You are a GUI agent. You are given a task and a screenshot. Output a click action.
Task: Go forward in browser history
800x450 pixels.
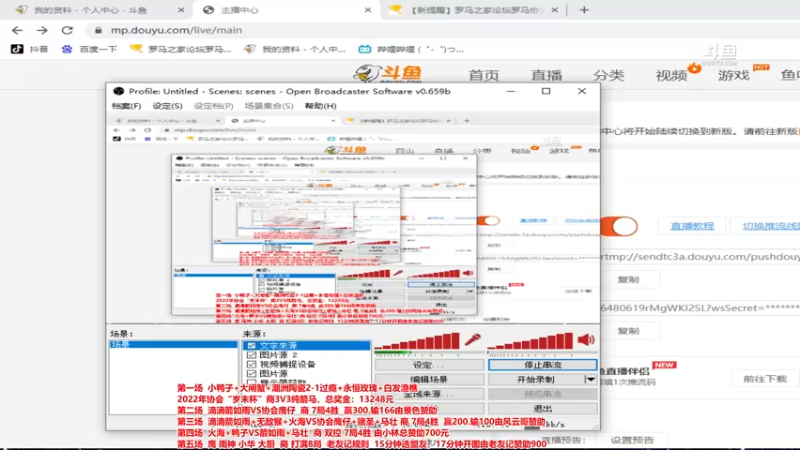(x=42, y=31)
